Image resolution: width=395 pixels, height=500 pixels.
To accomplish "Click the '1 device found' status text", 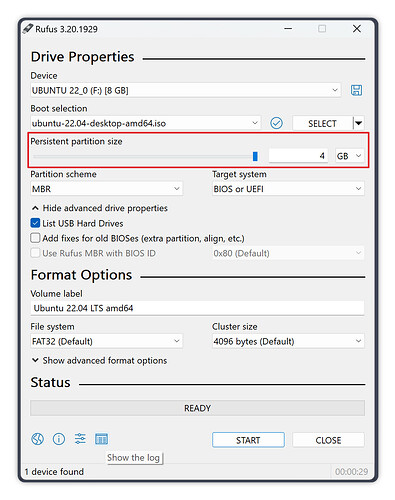I will [54, 472].
